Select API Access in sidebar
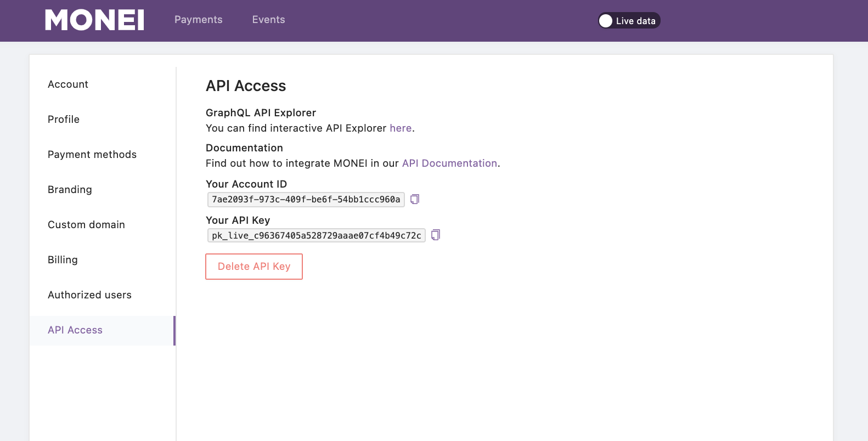The width and height of the screenshot is (868, 441). tap(102, 330)
